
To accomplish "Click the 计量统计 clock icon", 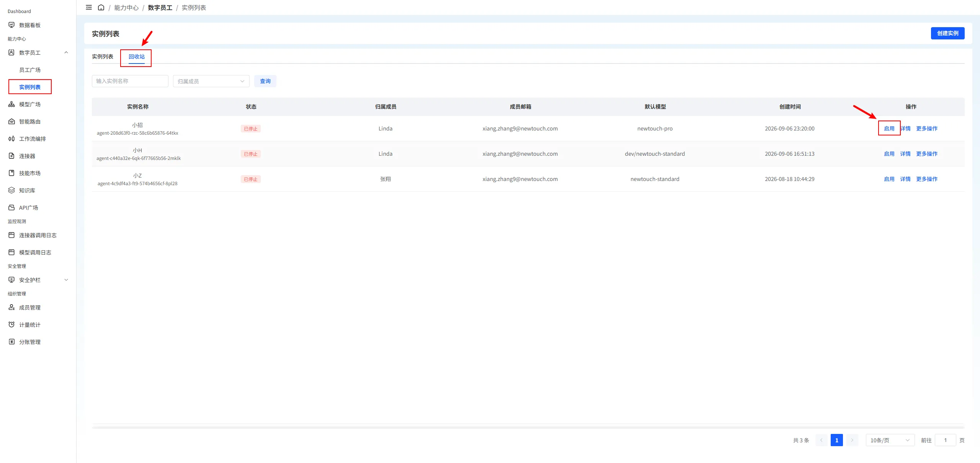I will click(x=11, y=324).
